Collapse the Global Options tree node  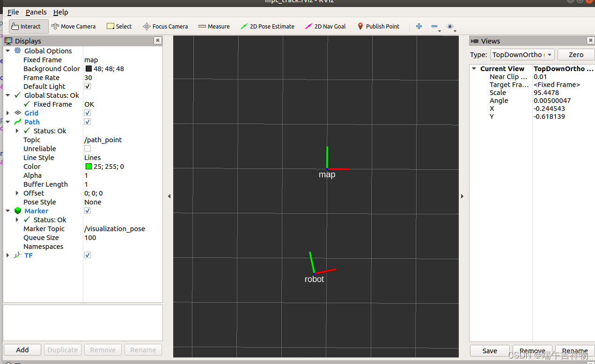8,51
